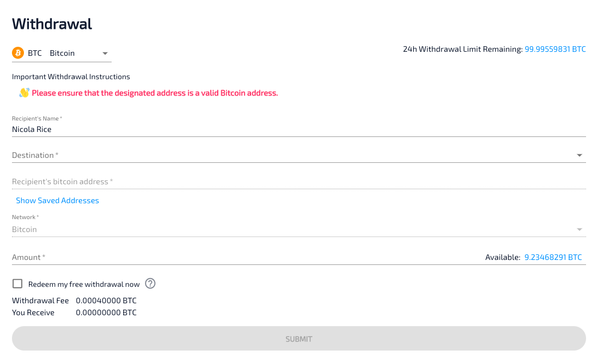The width and height of the screenshot is (599, 364).
Task: Click the remaining limit 99.99559831 BTC value
Action: tap(555, 49)
